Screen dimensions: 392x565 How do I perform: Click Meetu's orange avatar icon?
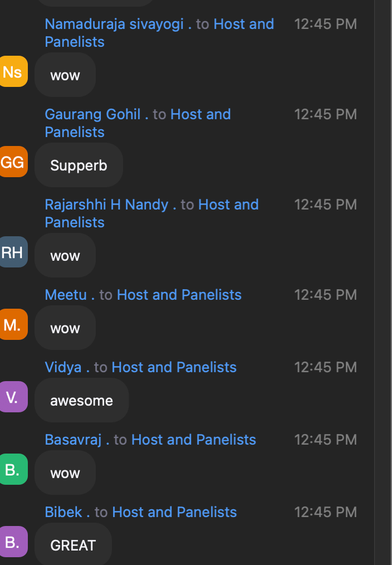tap(14, 324)
